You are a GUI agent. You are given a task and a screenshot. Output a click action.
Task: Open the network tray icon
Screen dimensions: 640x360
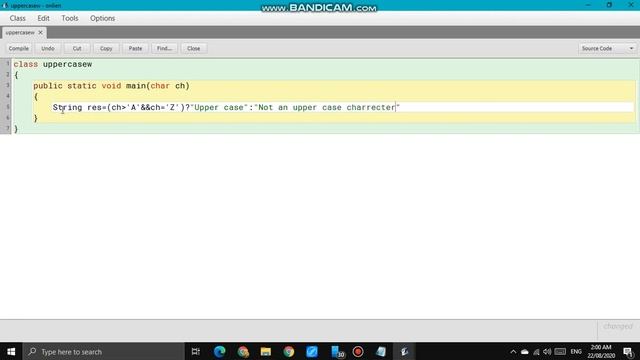coord(536,352)
